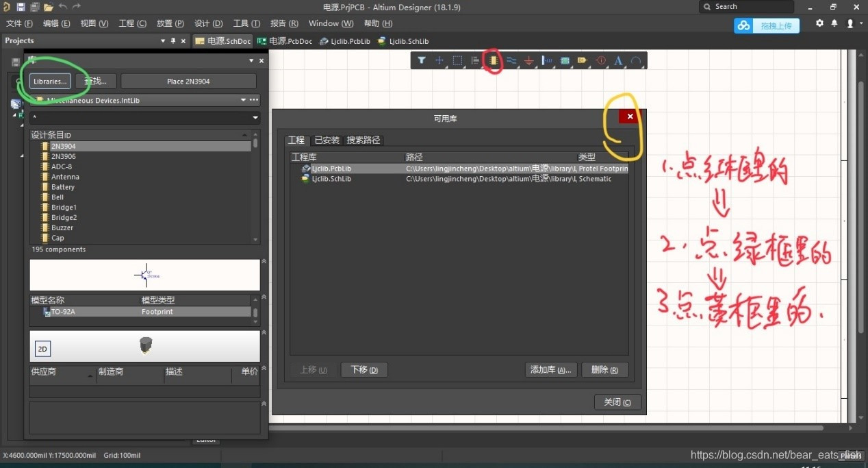This screenshot has width=868, height=468.
Task: Click the Place GND power port icon
Action: click(528, 61)
